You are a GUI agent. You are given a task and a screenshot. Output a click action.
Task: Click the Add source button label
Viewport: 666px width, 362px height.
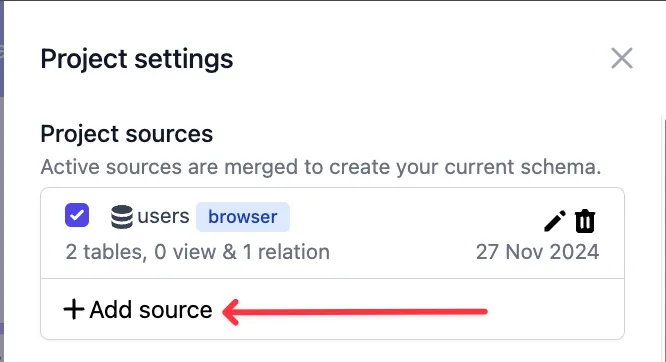click(151, 310)
